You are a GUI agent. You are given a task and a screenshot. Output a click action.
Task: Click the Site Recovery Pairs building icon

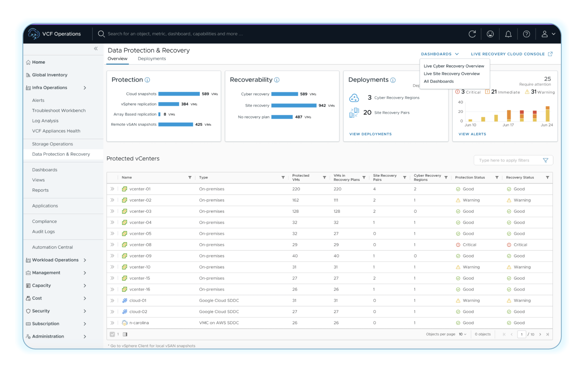click(354, 113)
